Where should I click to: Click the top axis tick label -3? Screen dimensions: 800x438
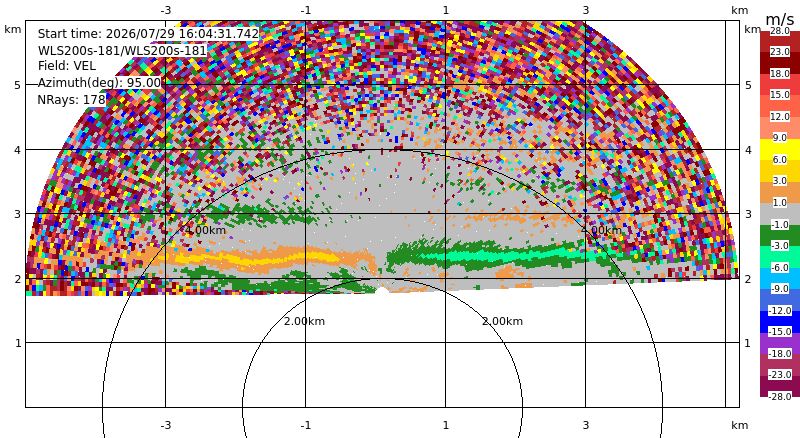166,10
